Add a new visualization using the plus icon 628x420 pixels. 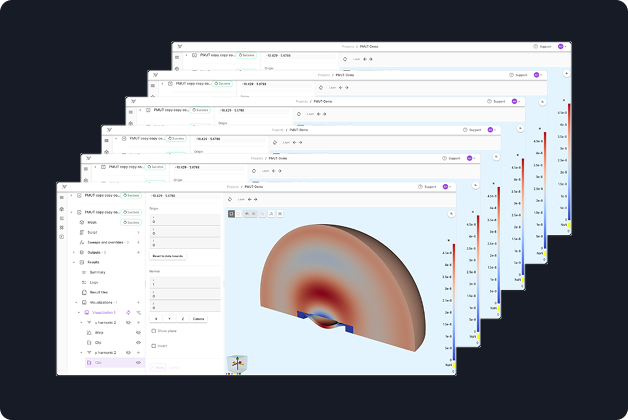139,302
